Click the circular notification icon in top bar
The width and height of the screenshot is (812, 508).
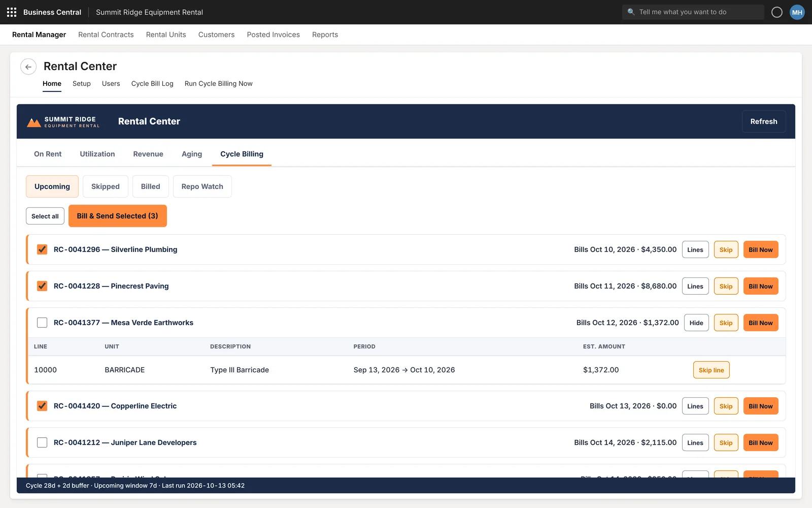point(776,12)
